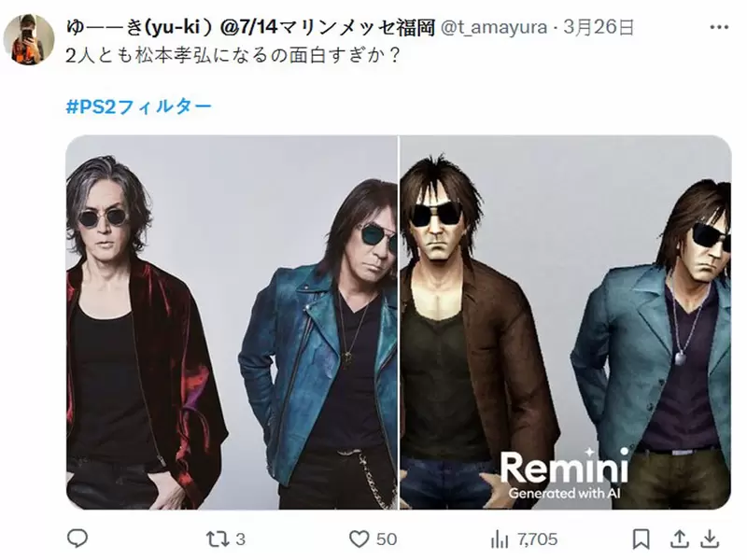This screenshot has width=747, height=560.
Task: Open the reply comment icon
Action: 78,539
